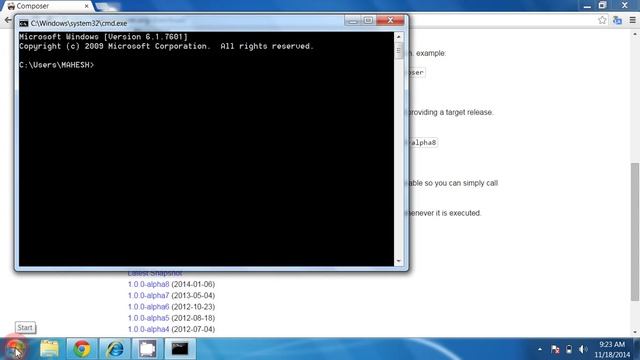The width and height of the screenshot is (640, 360).
Task: Open the 1.0.0-alpha7 download link
Action: [x=148, y=296]
